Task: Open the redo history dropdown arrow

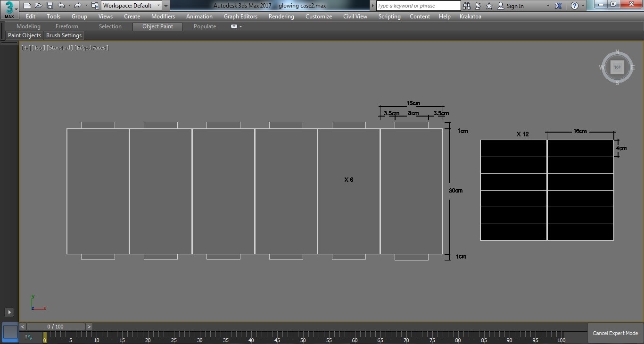Action: pyautogui.click(x=86, y=6)
